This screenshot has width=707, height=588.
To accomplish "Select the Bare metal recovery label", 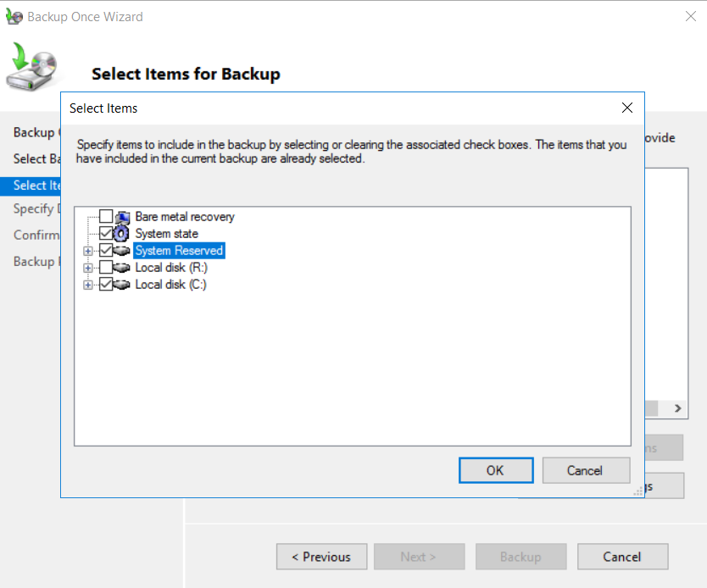I will 185,217.
